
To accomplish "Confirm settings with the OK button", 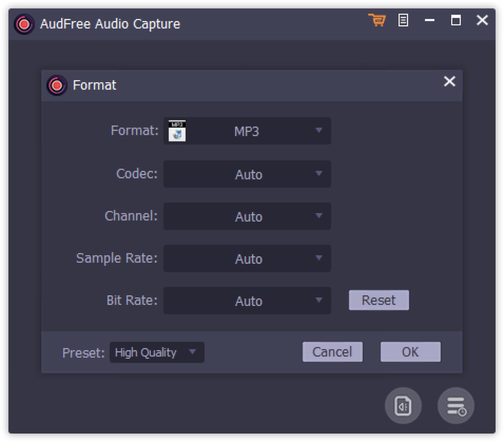I will pyautogui.click(x=410, y=352).
